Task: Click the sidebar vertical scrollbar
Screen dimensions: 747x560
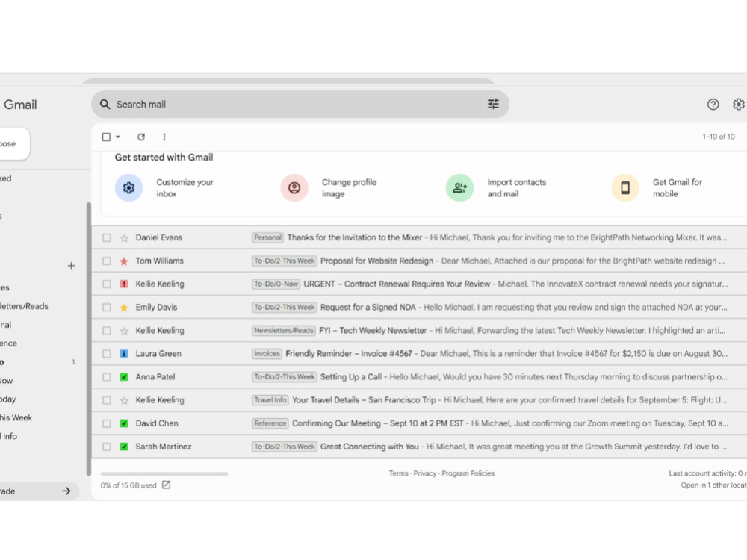Action: click(89, 339)
